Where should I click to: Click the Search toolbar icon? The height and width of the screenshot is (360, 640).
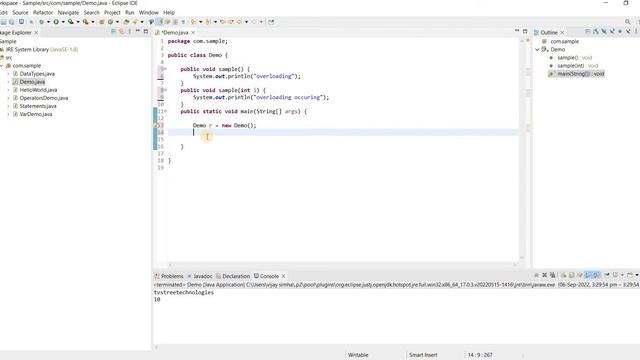[x=151, y=22]
